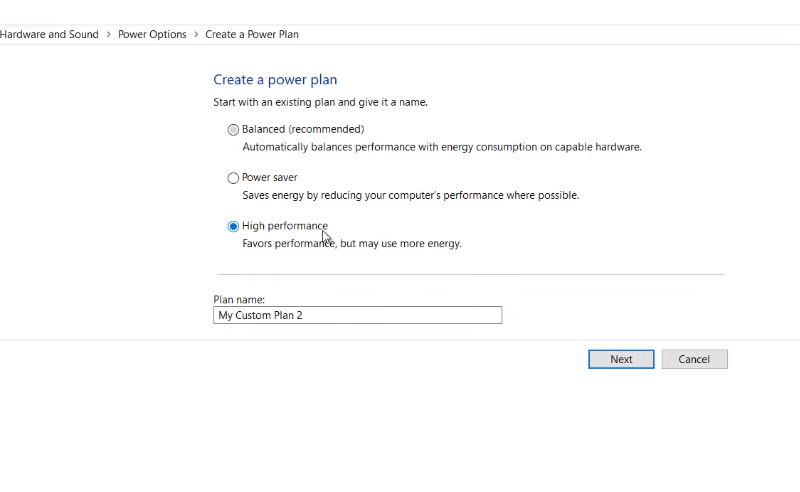Go to Hardware and Sound breadcrumb
800x492 pixels.
click(x=49, y=34)
